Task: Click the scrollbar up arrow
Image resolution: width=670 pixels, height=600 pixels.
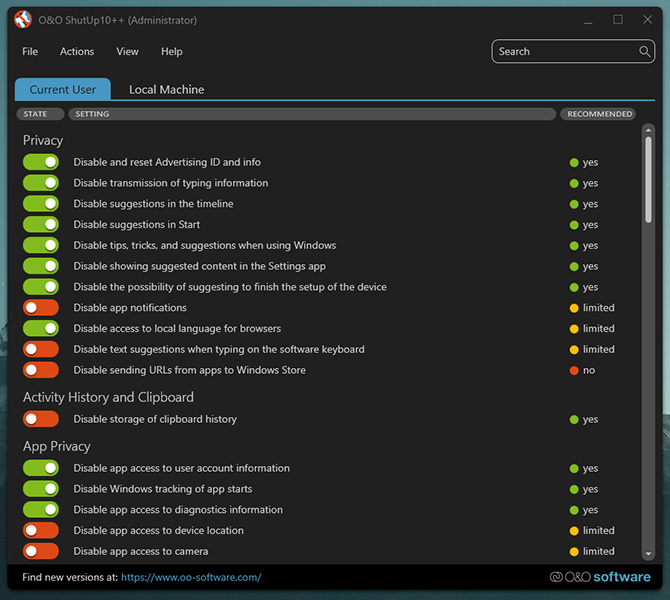Action: tap(648, 130)
